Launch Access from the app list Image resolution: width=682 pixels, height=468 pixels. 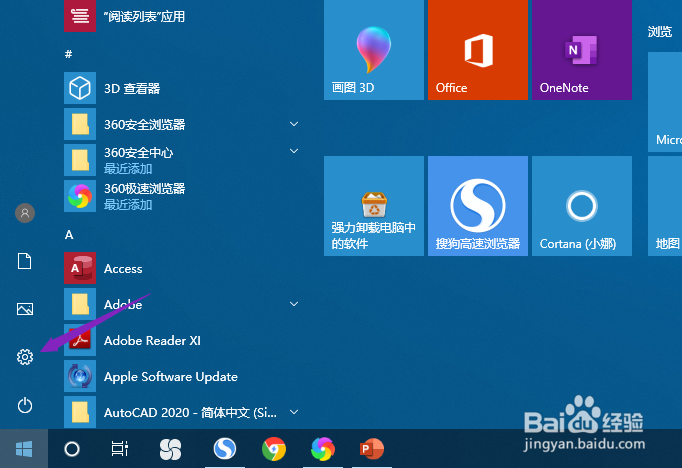click(x=80, y=268)
